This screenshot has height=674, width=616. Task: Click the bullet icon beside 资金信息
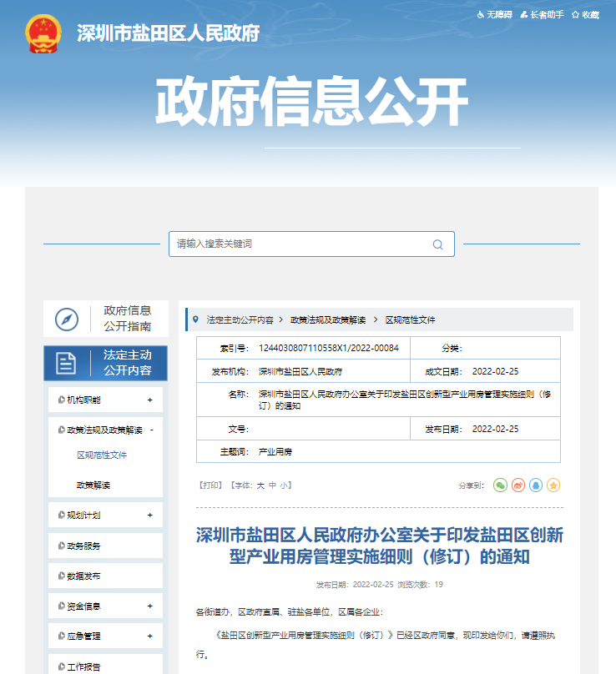[x=62, y=606]
